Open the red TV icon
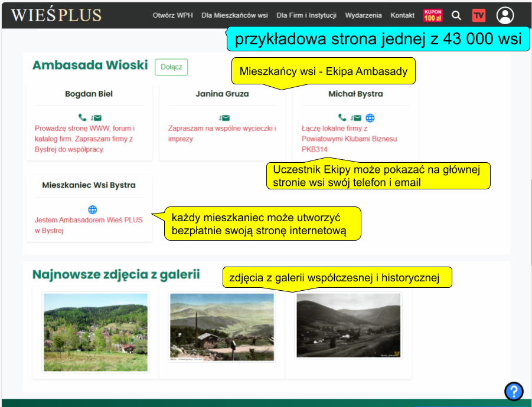The width and height of the screenshot is (532, 407). click(x=478, y=15)
